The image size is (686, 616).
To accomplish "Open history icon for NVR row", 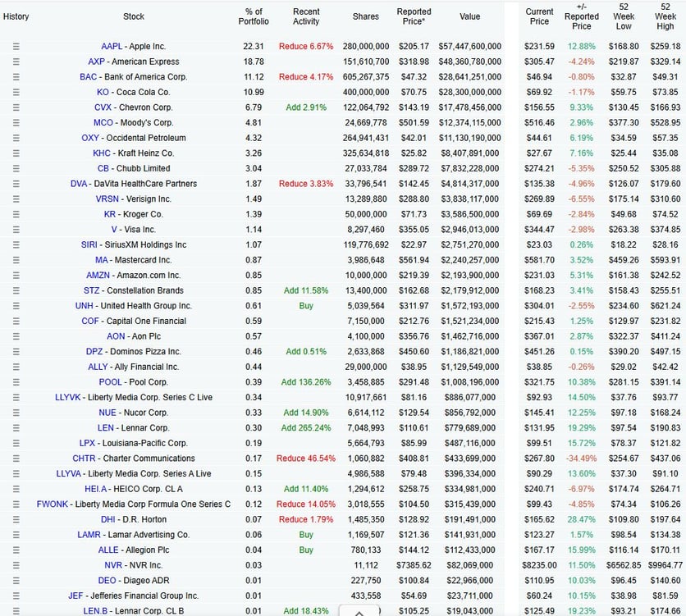I will 16,565.
